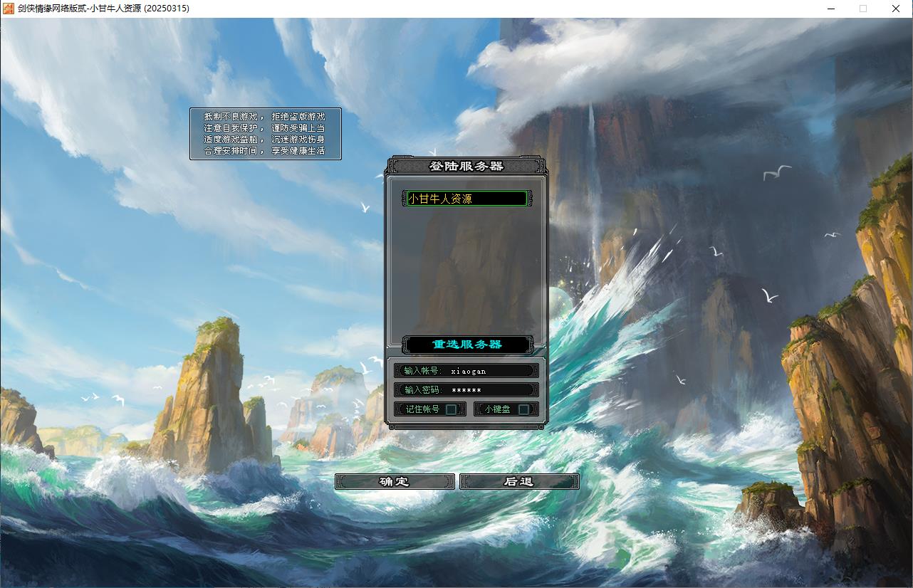Click the 后退 button to go back

[x=519, y=482]
